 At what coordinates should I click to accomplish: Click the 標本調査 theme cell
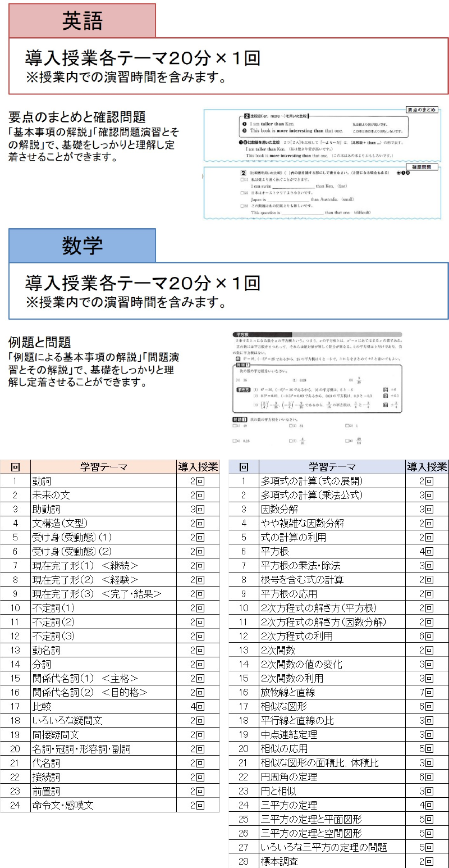332,861
